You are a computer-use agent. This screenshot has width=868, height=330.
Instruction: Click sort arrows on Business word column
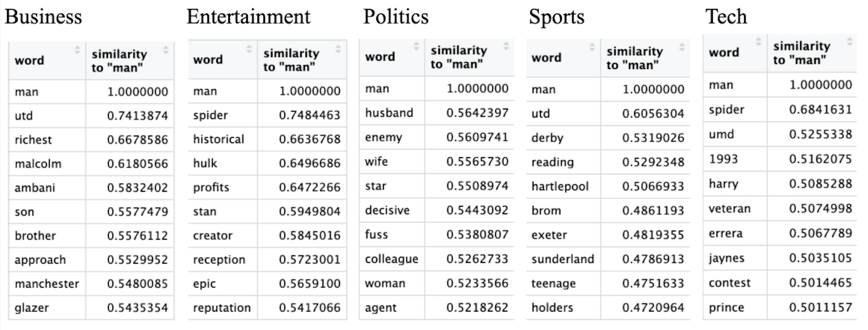pos(77,50)
